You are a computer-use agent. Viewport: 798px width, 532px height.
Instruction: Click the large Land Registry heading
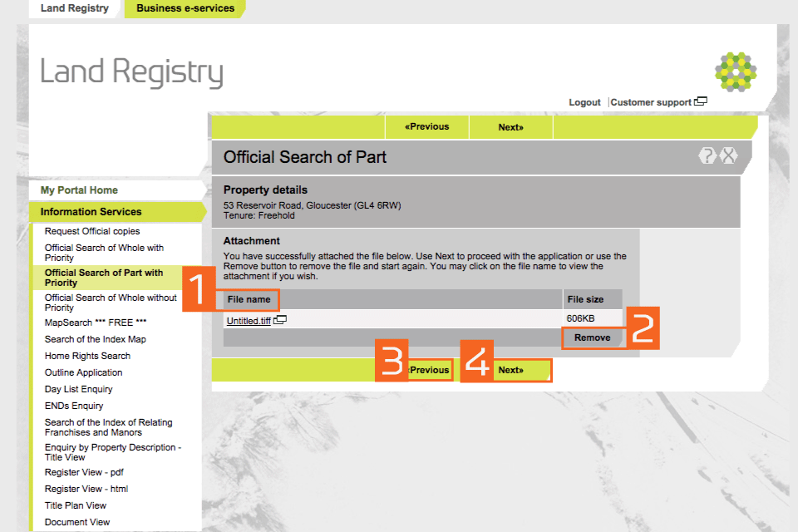131,71
